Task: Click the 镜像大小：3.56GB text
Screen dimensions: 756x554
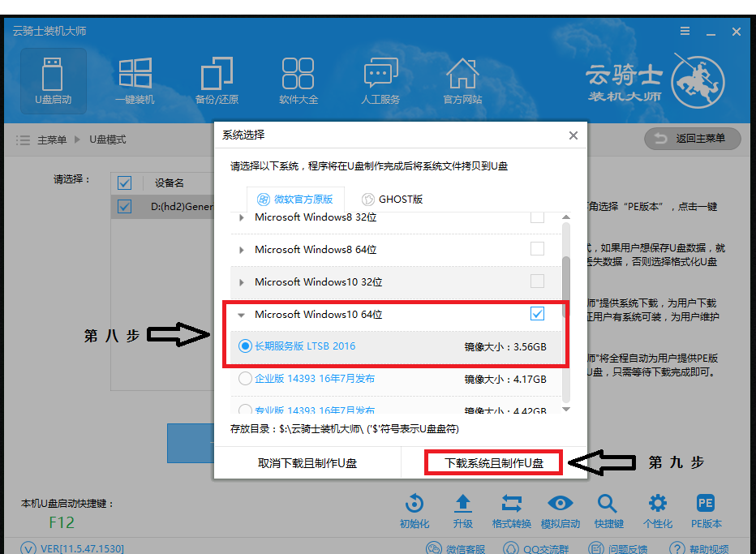Action: click(x=505, y=346)
